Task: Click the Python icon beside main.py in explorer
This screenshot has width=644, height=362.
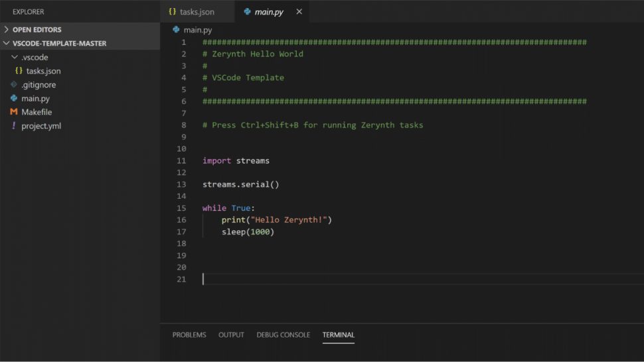Action: (x=14, y=98)
